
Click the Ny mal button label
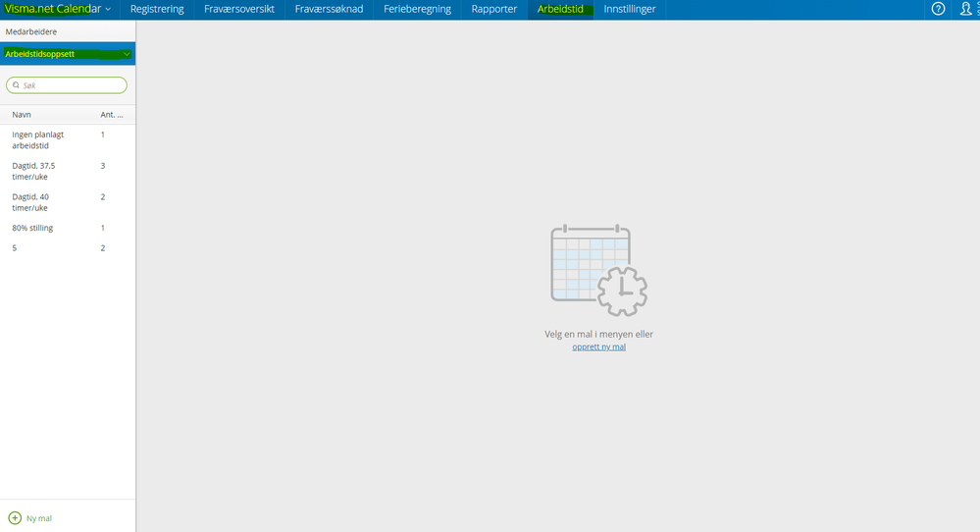click(x=39, y=518)
